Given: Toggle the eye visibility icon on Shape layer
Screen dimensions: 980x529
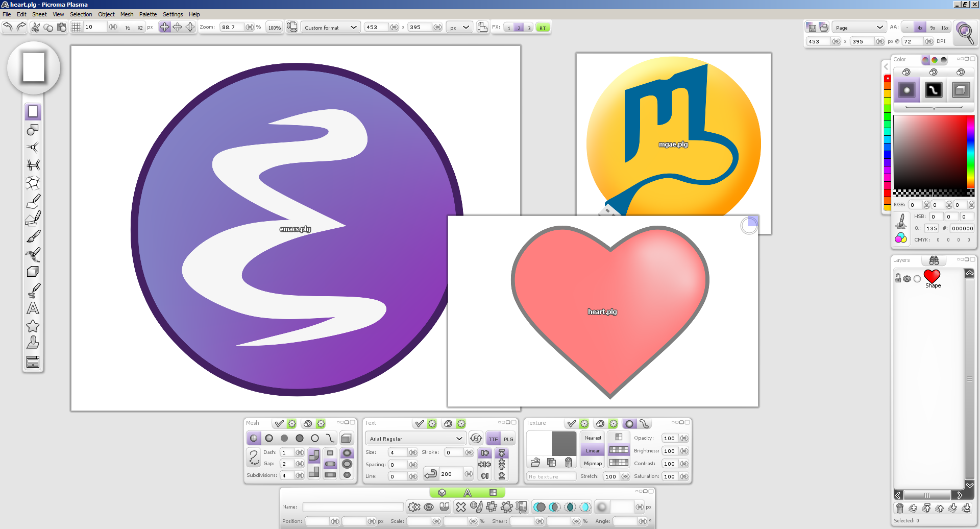Looking at the screenshot, I should (907, 279).
